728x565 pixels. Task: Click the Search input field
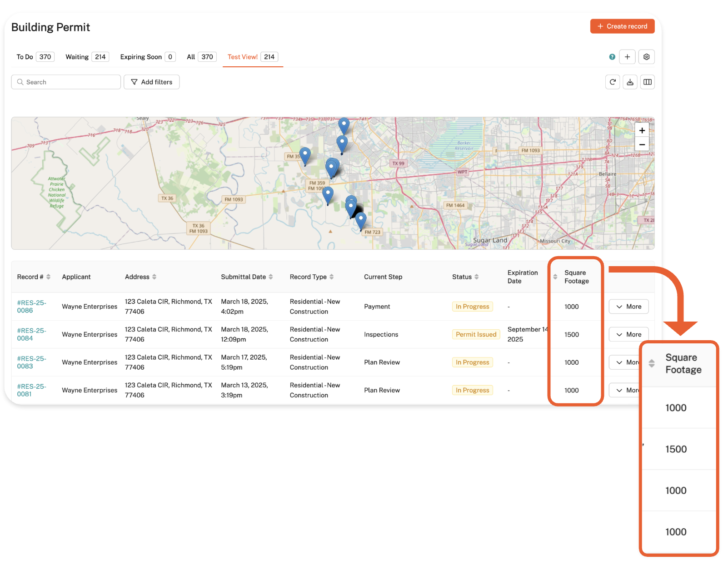[x=66, y=82]
